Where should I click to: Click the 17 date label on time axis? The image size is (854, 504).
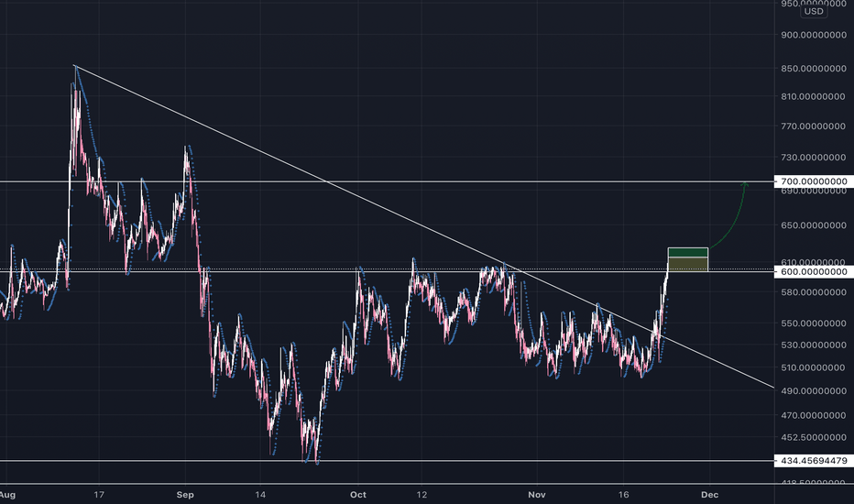99,495
